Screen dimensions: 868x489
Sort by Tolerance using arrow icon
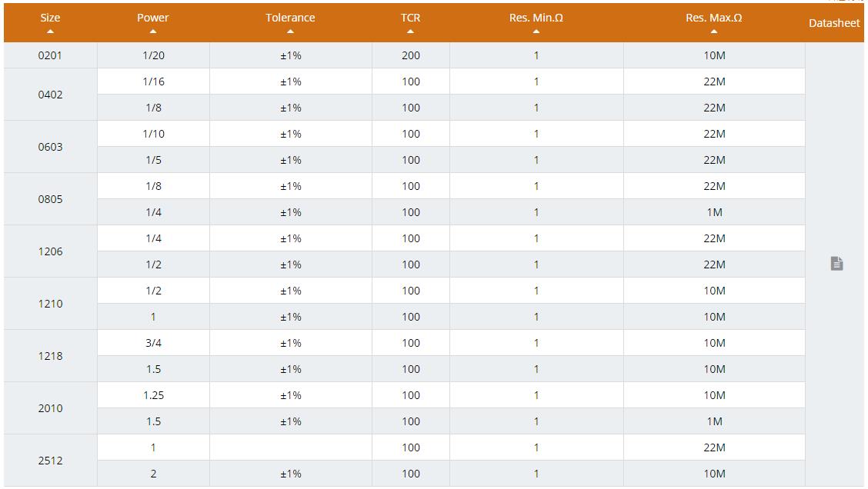pyautogui.click(x=290, y=32)
